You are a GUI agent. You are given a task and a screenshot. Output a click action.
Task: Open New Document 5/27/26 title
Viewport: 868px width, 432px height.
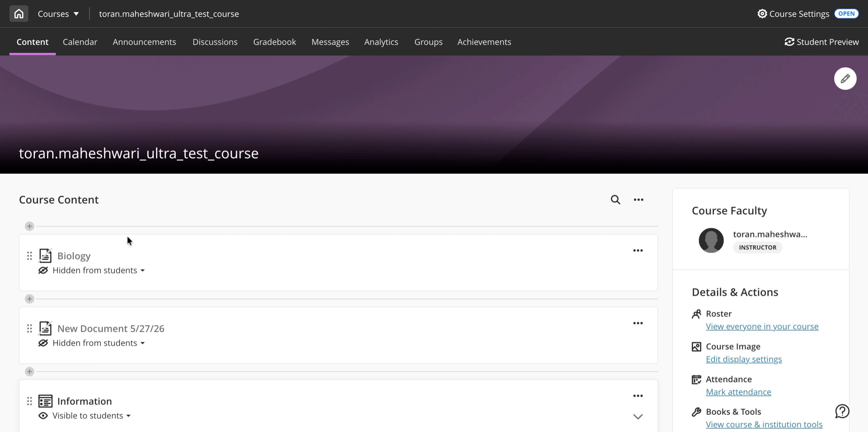(111, 329)
